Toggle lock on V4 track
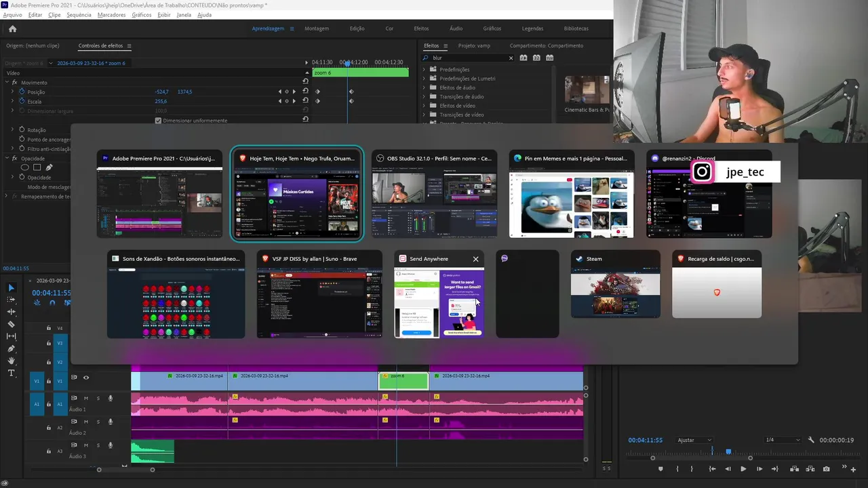The height and width of the screenshot is (488, 868). pyautogui.click(x=48, y=328)
